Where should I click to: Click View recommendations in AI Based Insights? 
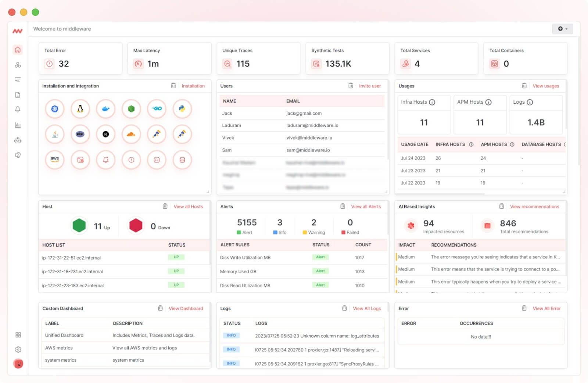[x=534, y=207]
